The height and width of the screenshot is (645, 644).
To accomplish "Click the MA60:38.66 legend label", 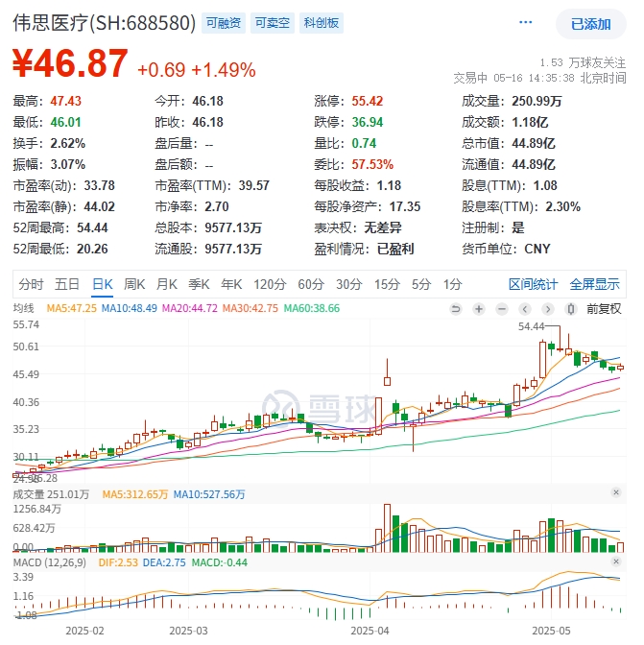I will click(x=312, y=308).
